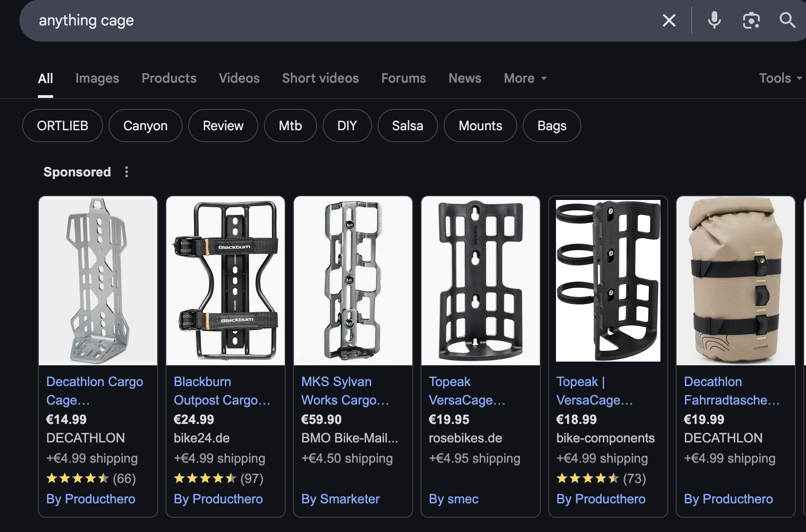Click the magnifying glass search icon
The image size is (806, 532).
[787, 20]
